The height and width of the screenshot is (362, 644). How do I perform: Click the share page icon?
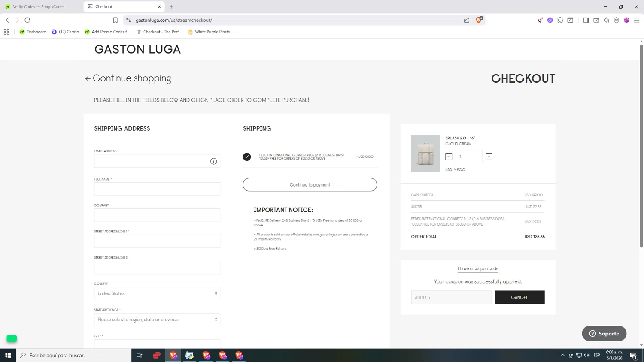point(466,20)
